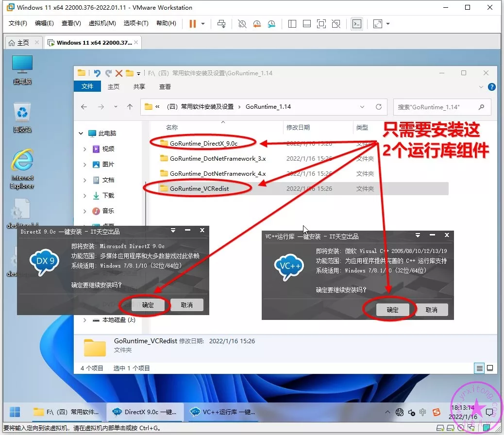
Task: Click the VMware pause virtual machine icon
Action: click(x=193, y=24)
